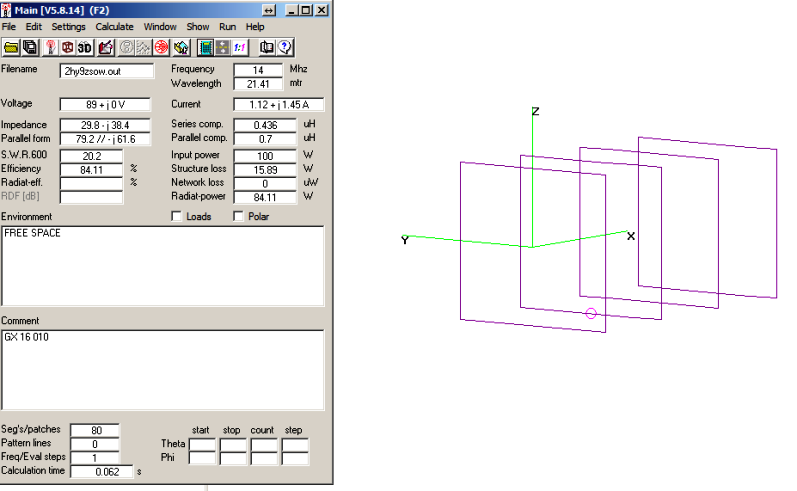The width and height of the screenshot is (797, 491).
Task: Open the 3D viewer toolbar button
Action: pyautogui.click(x=84, y=48)
